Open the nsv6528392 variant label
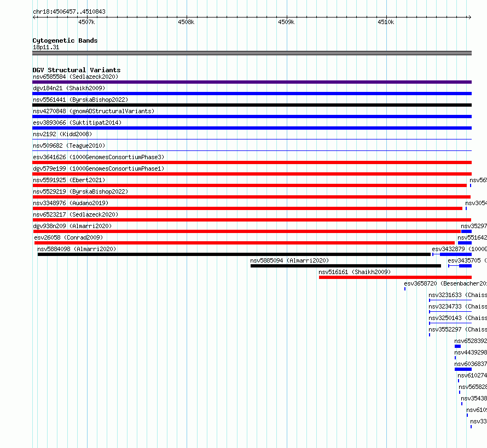 tap(471, 341)
